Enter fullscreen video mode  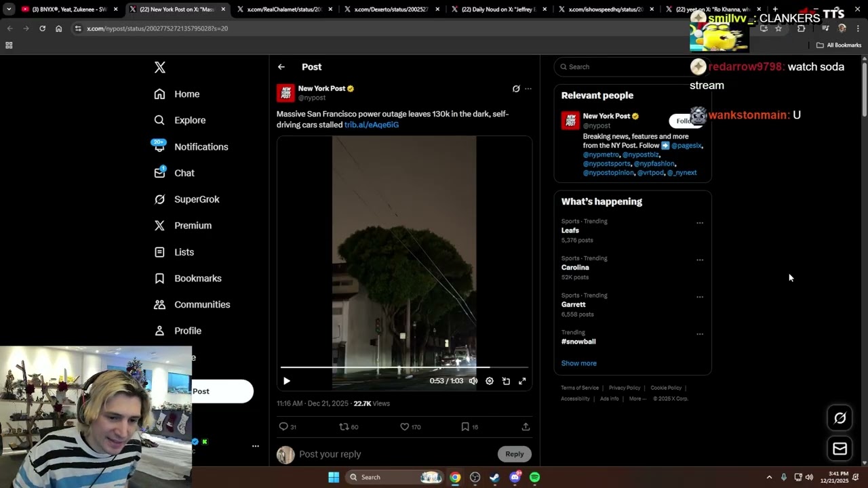pos(522,381)
